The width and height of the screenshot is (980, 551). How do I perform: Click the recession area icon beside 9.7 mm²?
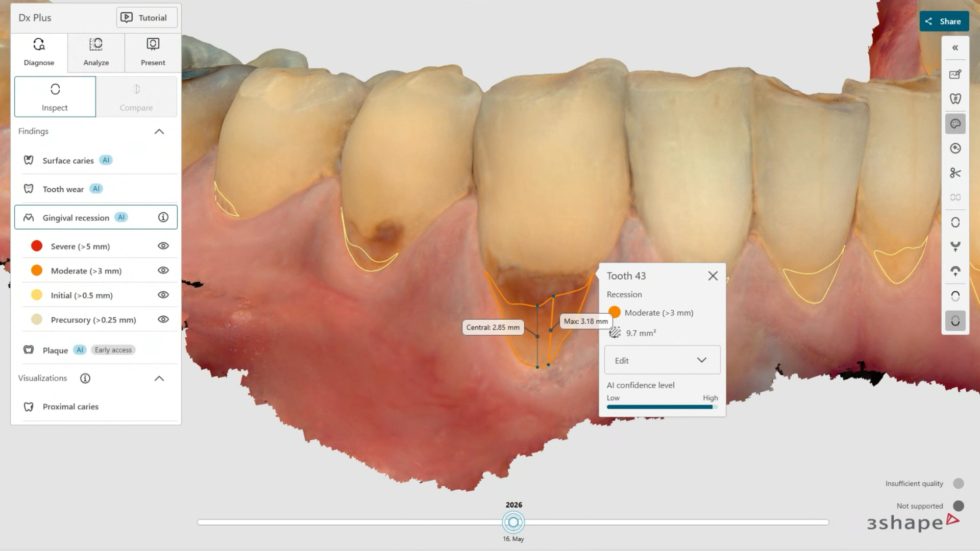click(615, 333)
